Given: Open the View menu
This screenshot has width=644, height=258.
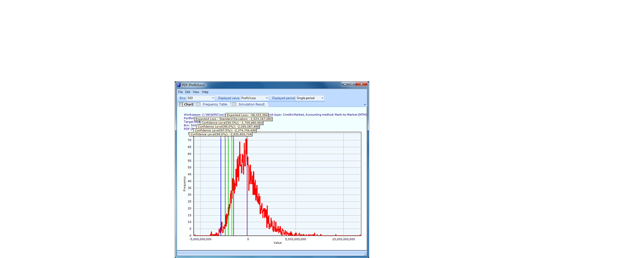Looking at the screenshot, I should coord(196,92).
